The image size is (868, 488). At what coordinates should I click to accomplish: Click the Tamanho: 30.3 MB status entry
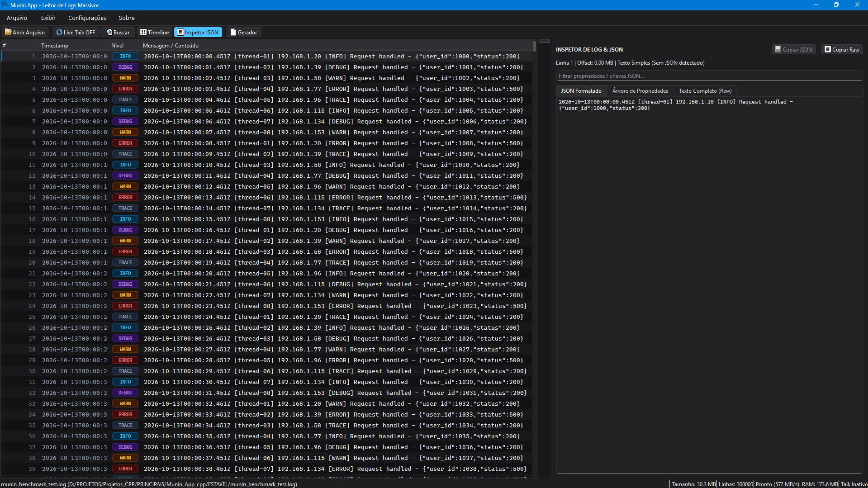tap(693, 484)
